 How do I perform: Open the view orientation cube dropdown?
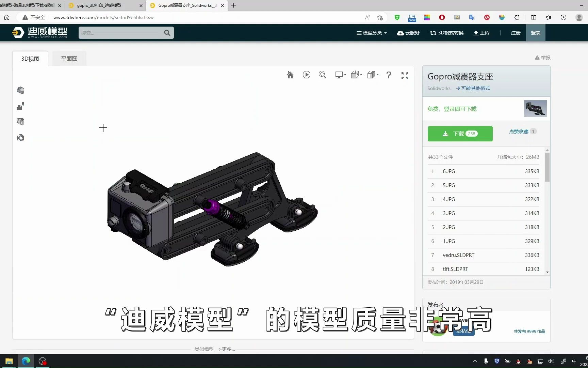click(x=357, y=75)
